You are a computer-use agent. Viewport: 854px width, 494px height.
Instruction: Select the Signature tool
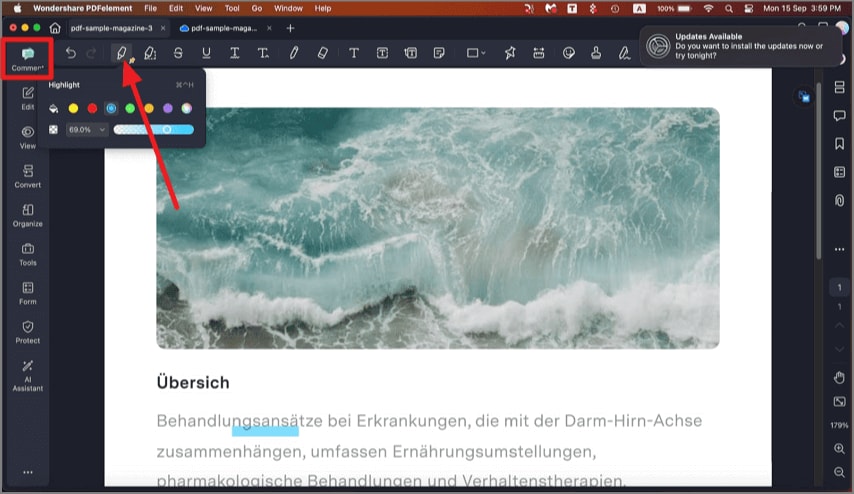pos(624,53)
